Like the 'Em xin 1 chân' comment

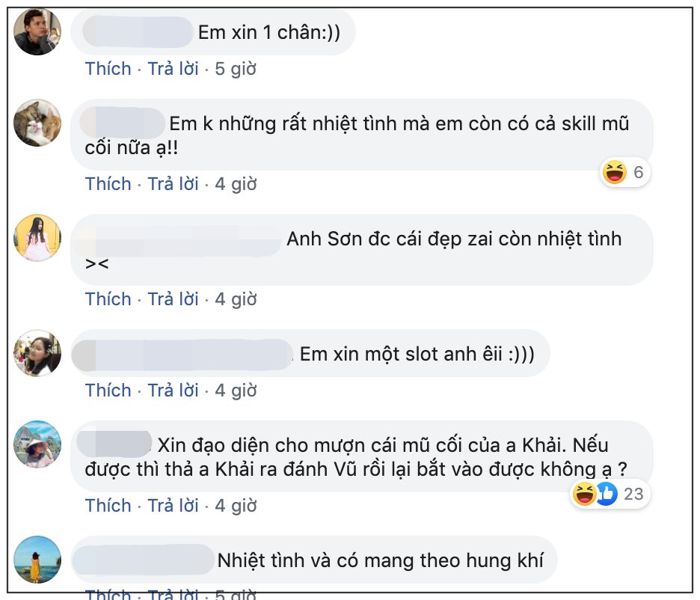point(108,69)
